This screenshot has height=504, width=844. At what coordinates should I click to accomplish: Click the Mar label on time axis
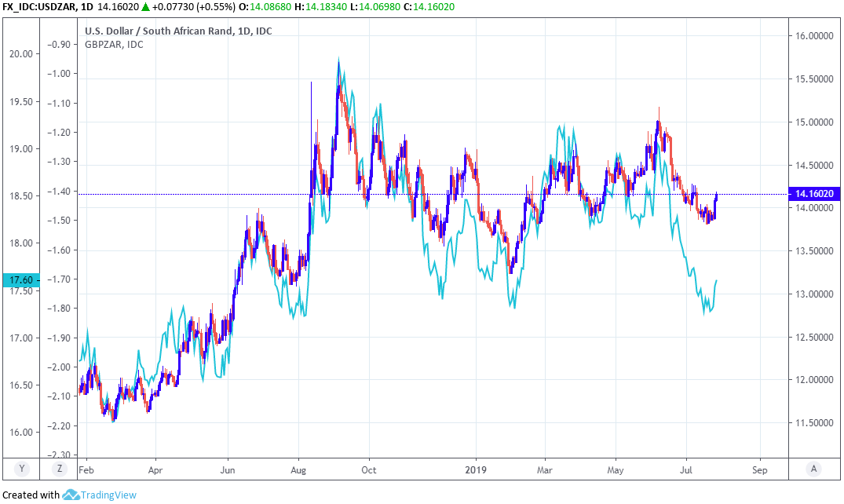pyautogui.click(x=545, y=470)
